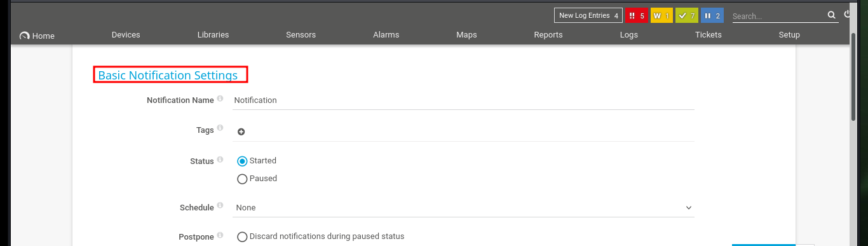The height and width of the screenshot is (246, 868).
Task: Go to the Home dashboard link
Action: point(37,36)
